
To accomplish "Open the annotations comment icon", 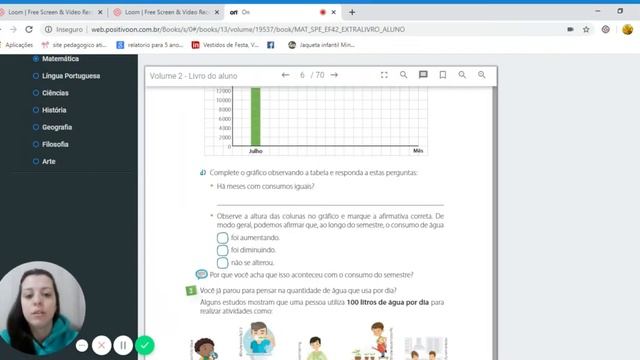I will 423,75.
